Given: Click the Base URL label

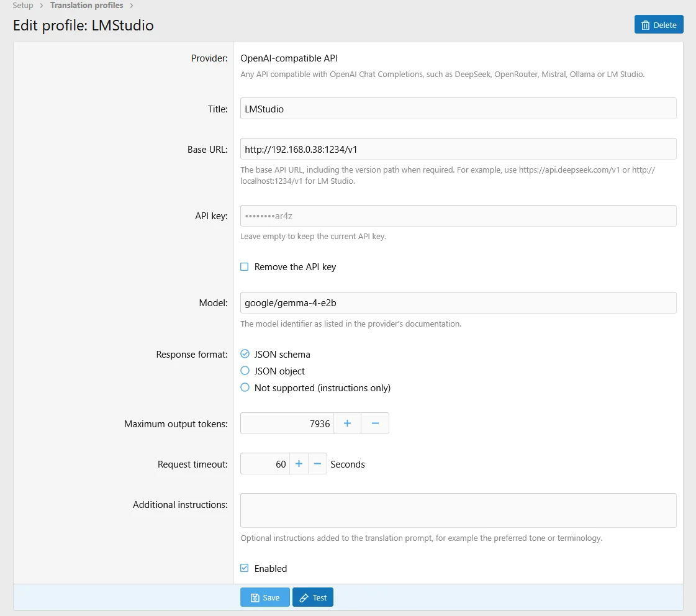Looking at the screenshot, I should (207, 150).
